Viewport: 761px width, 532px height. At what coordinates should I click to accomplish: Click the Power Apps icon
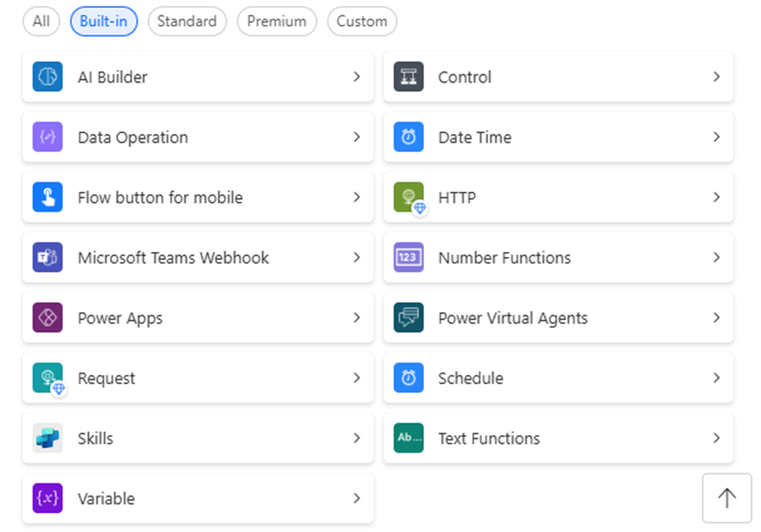click(47, 317)
